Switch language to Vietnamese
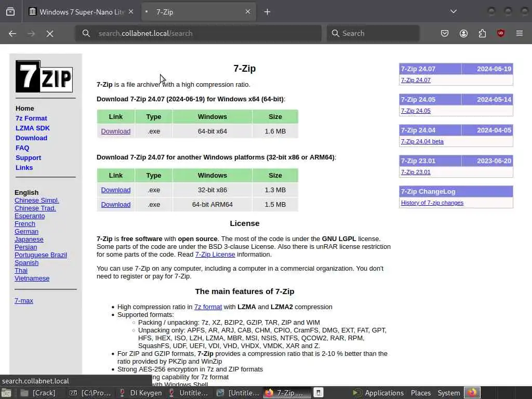Viewport: 532px width, 399px height. pos(32,278)
